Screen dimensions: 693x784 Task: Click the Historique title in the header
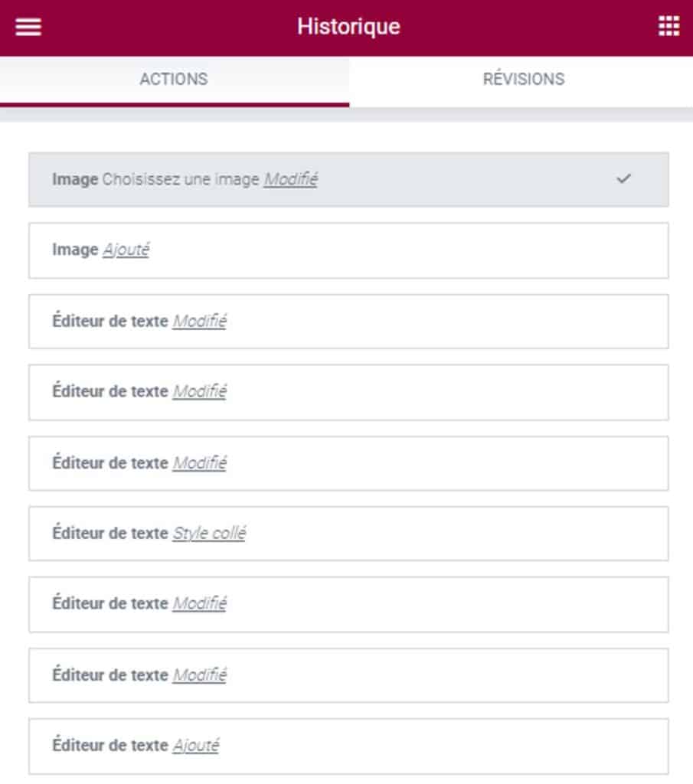(346, 24)
